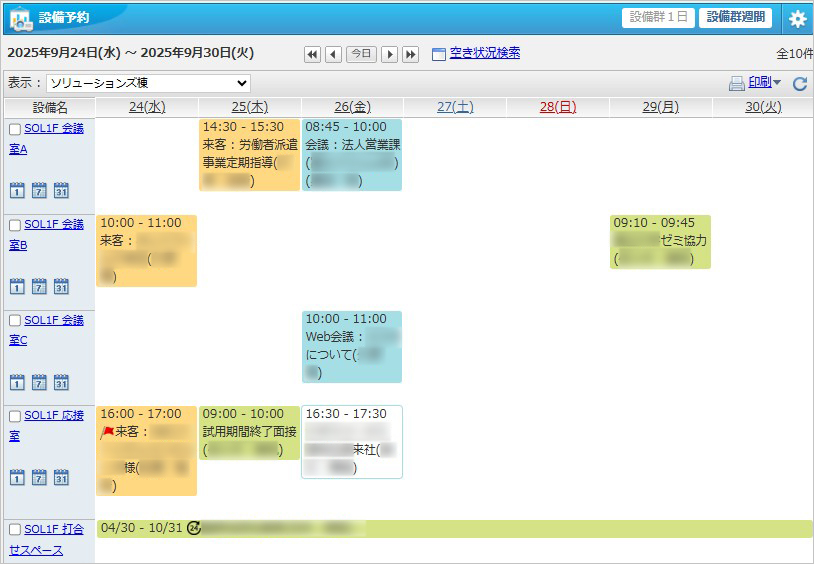Open month view icon for SOL1F 会議室A
This screenshot has width=814, height=564.
click(61, 191)
